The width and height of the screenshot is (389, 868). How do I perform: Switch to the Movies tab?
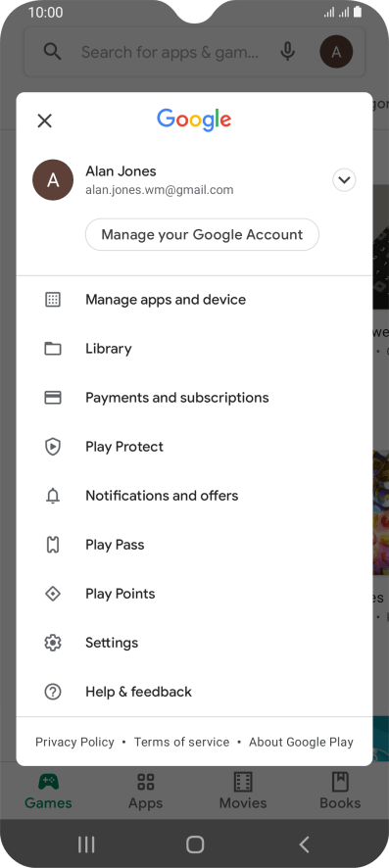click(243, 791)
